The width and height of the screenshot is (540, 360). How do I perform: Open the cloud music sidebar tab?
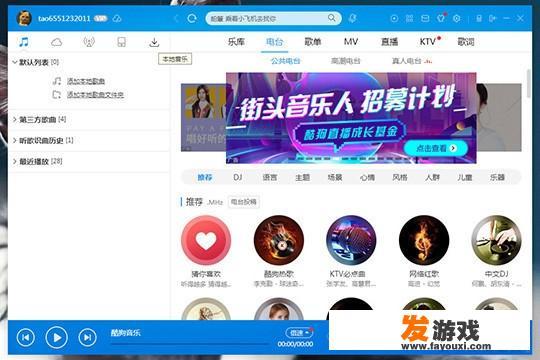tap(56, 42)
